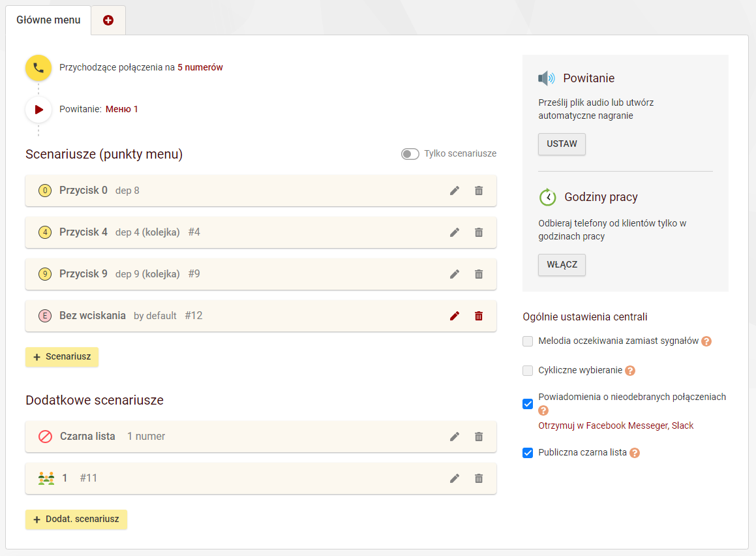Open help for Melodia oczekiwania zamiast sygnałów
The width and height of the screenshot is (756, 556).
[x=706, y=341]
